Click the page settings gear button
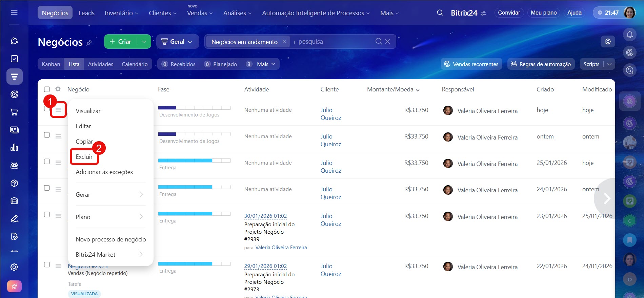Viewport: 644px width, 298px height. point(608,42)
